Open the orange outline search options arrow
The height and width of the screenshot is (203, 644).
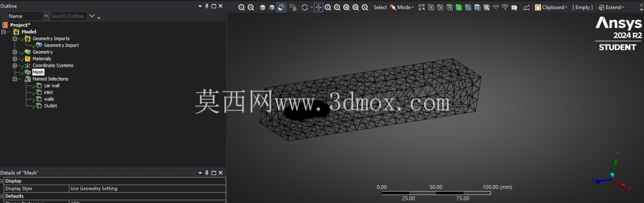[x=92, y=16]
